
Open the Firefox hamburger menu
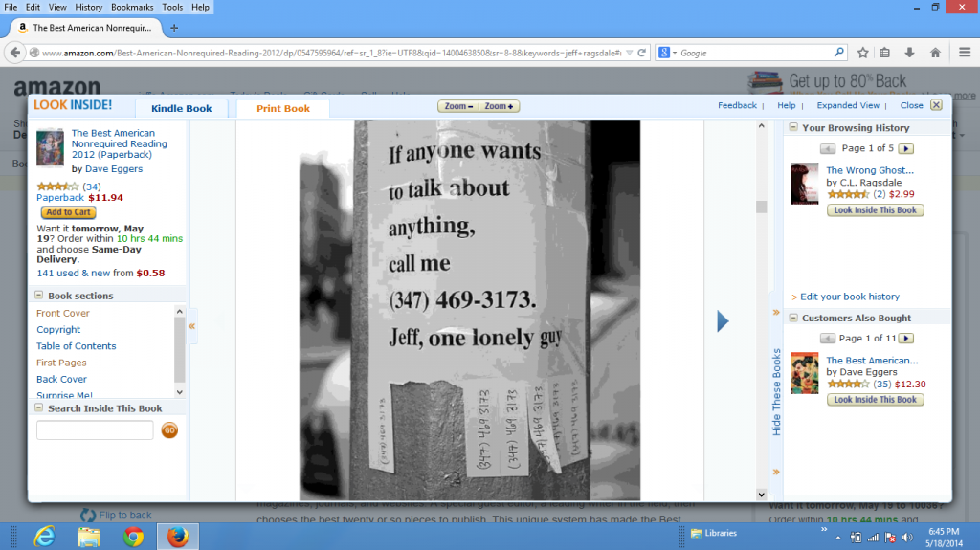click(x=960, y=53)
